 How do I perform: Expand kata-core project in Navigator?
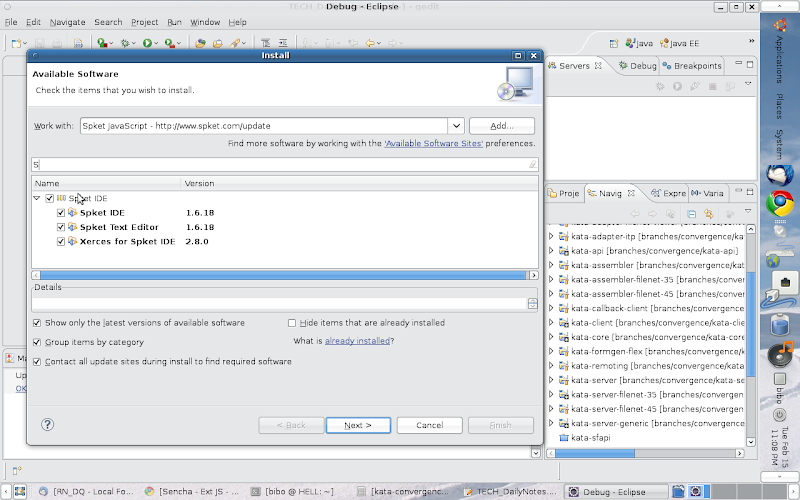pos(551,337)
